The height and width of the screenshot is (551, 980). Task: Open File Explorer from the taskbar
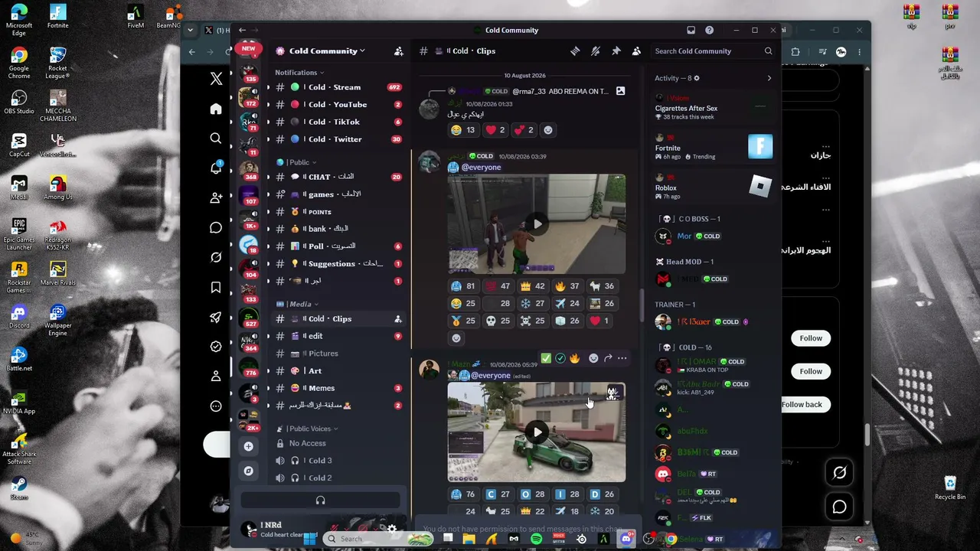coord(469,540)
